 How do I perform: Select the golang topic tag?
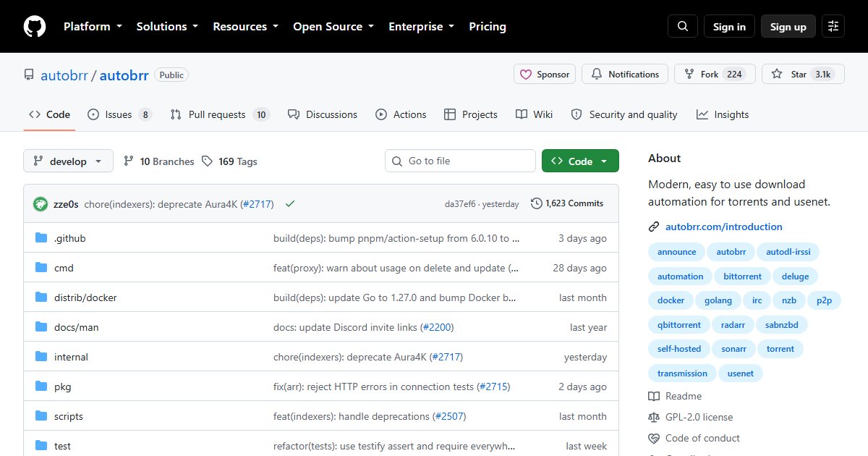pos(718,300)
